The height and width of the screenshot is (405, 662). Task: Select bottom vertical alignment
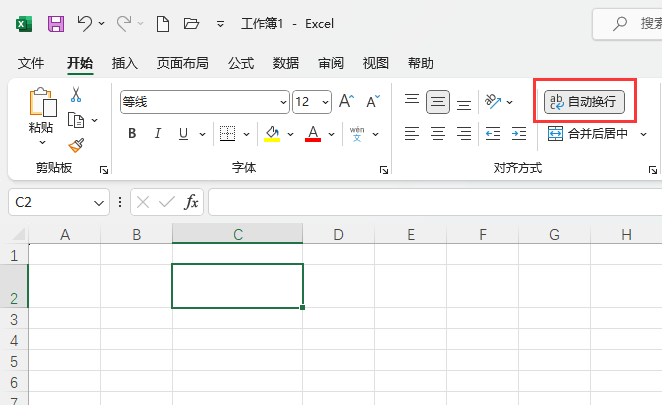coord(464,104)
